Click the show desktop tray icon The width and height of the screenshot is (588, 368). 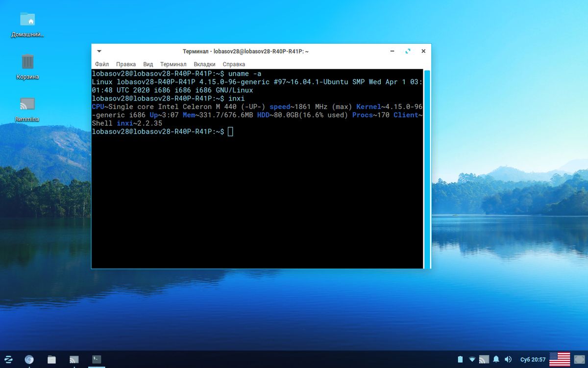(580, 360)
